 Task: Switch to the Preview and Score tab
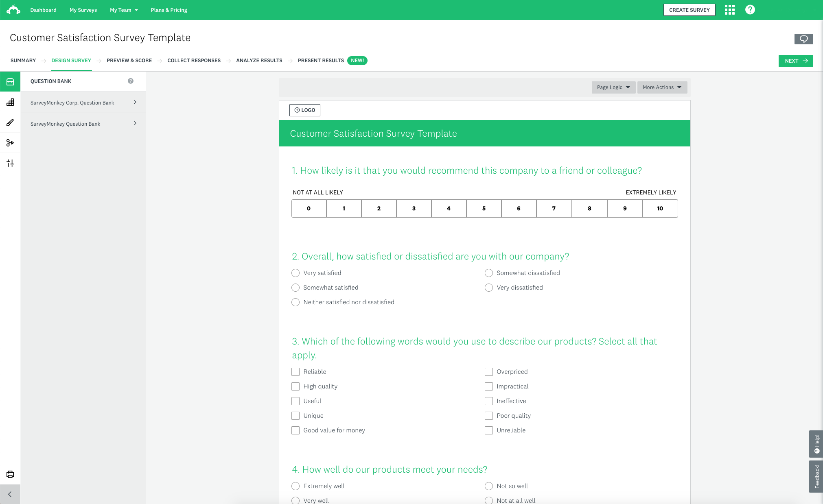pos(129,60)
